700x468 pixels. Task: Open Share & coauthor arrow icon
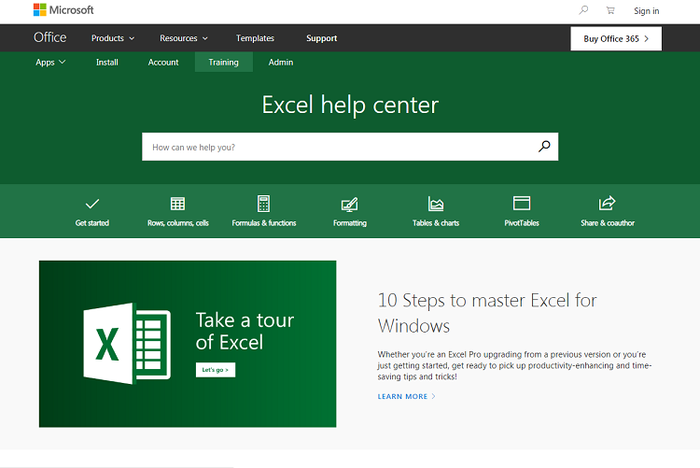(607, 203)
